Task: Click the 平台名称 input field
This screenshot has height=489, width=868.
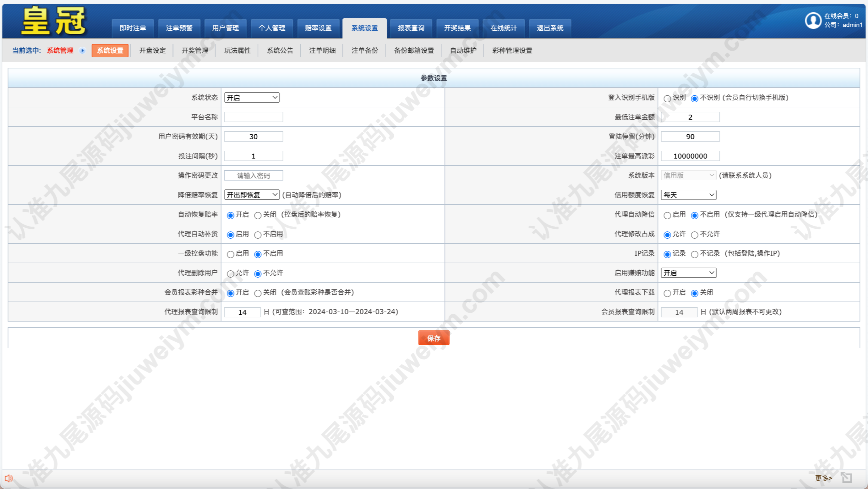Action: point(253,117)
